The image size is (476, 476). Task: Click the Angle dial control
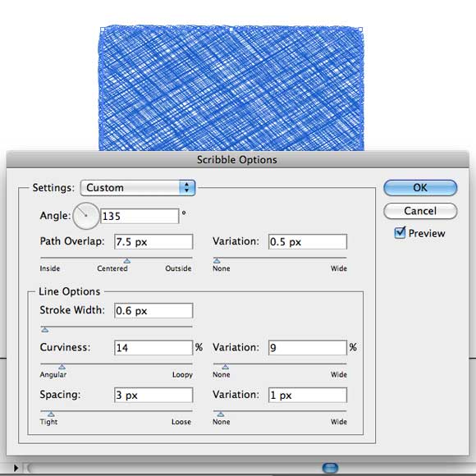click(86, 216)
